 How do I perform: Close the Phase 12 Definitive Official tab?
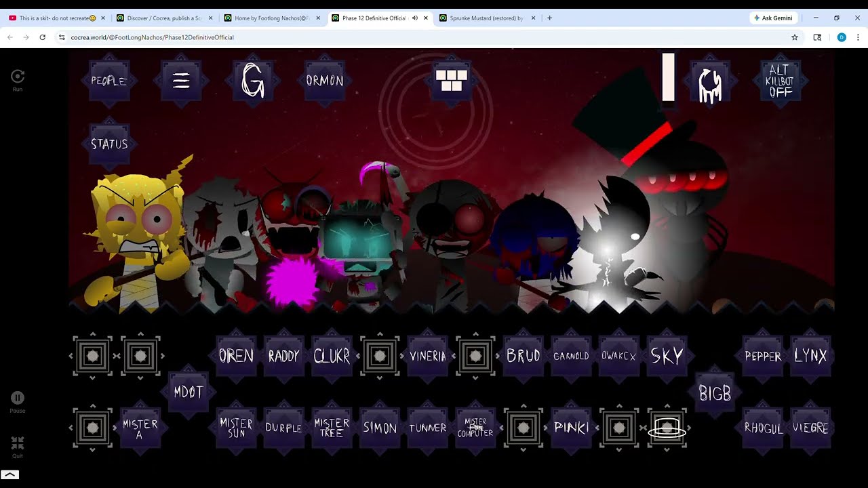point(426,18)
